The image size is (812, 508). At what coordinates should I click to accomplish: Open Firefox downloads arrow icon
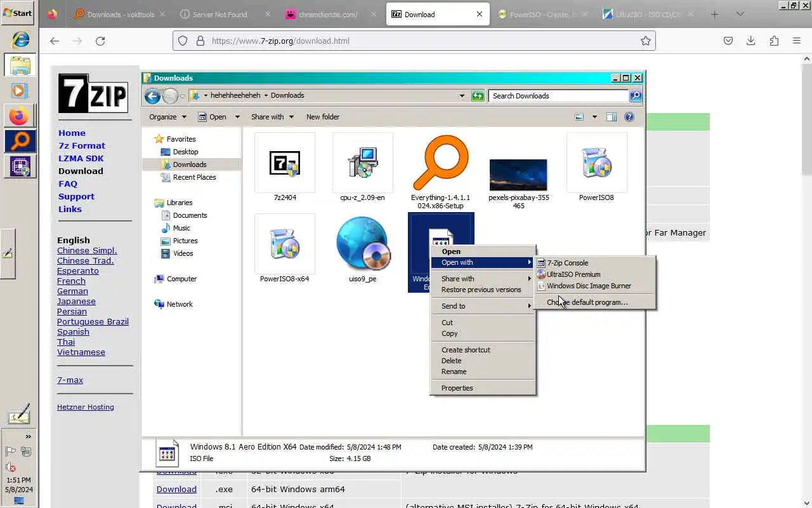tap(751, 41)
